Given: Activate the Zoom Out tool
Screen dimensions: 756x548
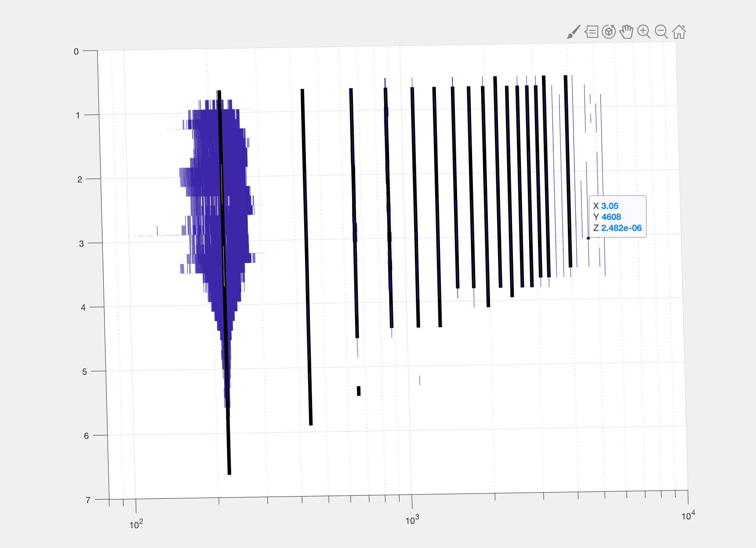Looking at the screenshot, I should point(661,32).
